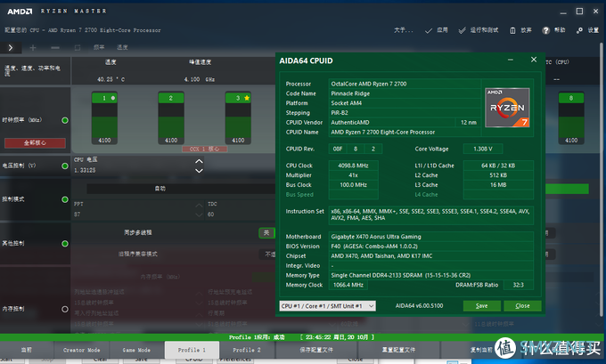Select the 频率 toolbar item
606x364 pixels.
point(99,47)
